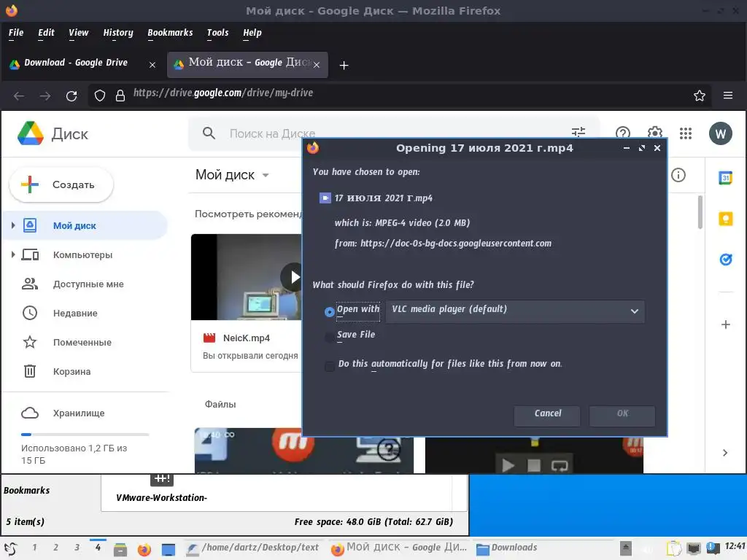This screenshot has height=560, width=747.
Task: Click the Drive file list scrollbar
Action: coord(700,212)
